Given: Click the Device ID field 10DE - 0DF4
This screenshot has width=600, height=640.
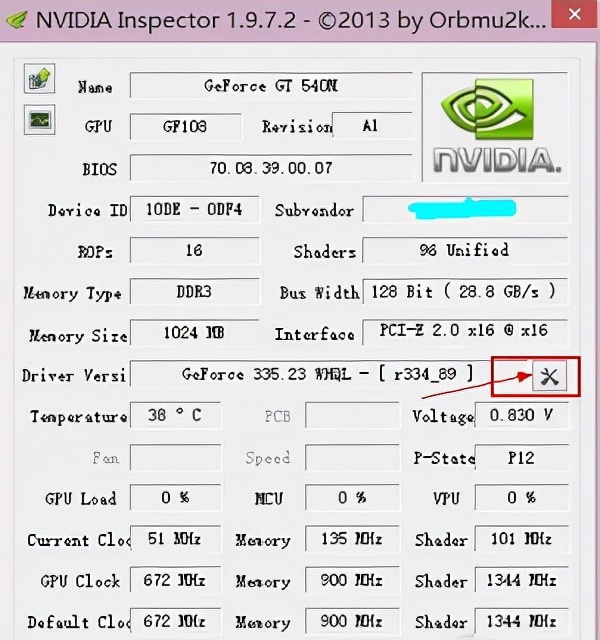Looking at the screenshot, I should point(195,210).
